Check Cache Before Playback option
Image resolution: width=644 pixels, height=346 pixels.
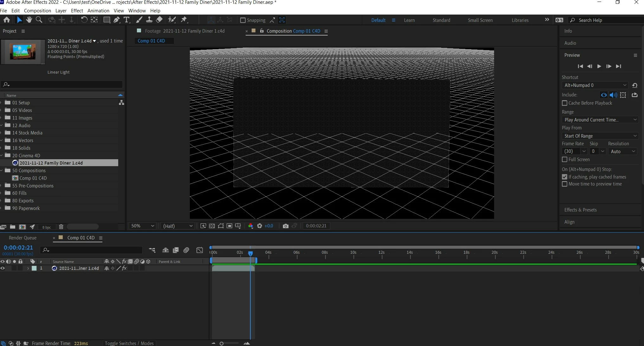(564, 103)
